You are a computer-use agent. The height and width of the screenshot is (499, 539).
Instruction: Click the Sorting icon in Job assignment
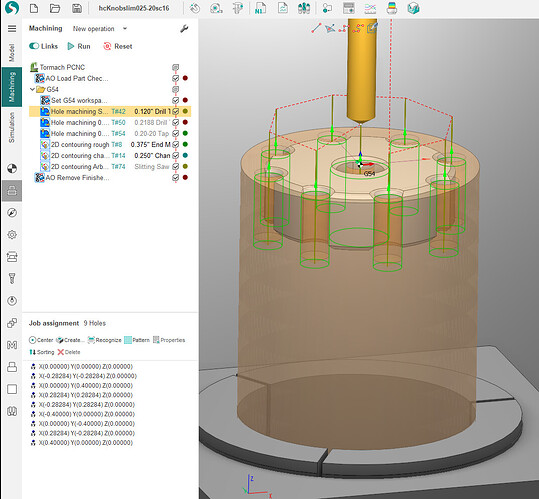click(x=33, y=352)
